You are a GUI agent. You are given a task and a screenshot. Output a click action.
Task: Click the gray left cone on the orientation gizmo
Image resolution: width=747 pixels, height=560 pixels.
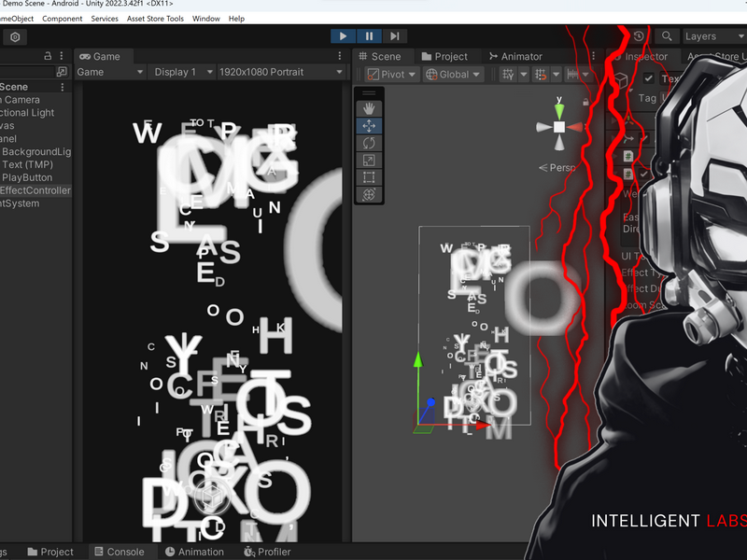click(x=543, y=127)
